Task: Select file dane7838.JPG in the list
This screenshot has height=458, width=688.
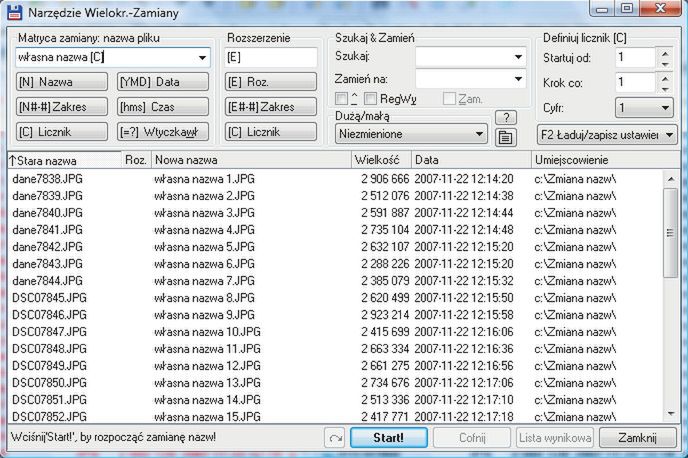Action: pos(47,179)
